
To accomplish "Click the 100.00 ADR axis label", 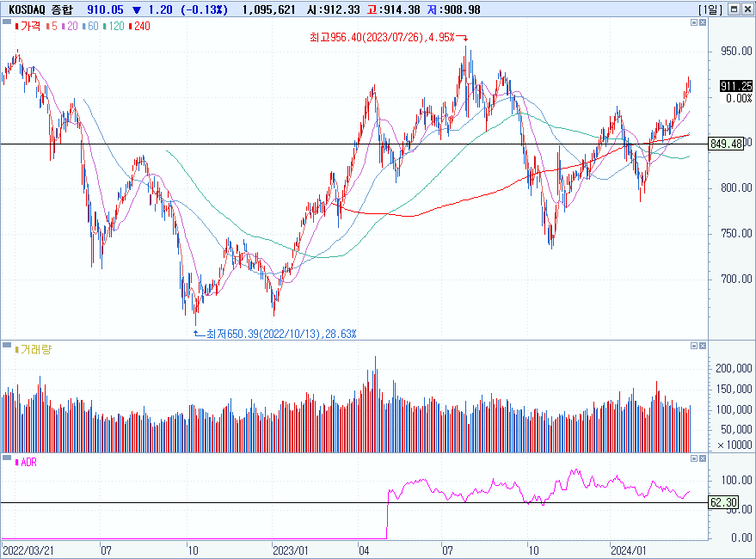I will tap(736, 480).
